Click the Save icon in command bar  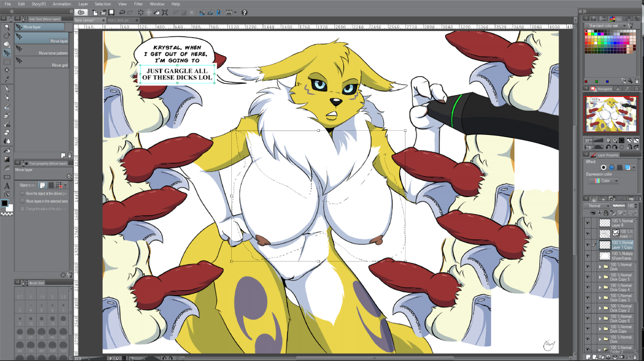[x=111, y=12]
